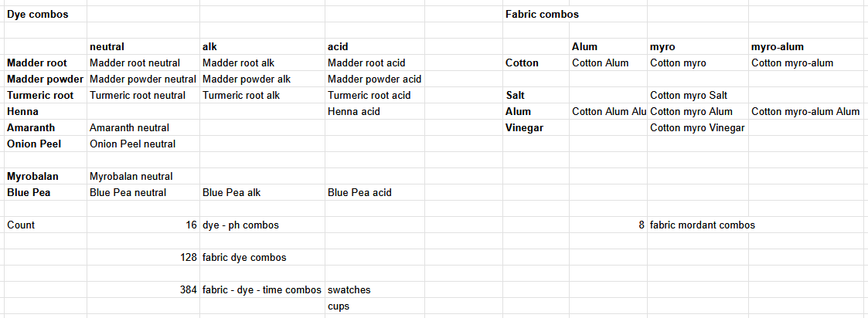Select the "Madder root" row label
Viewport: 868px width, 318px height.
pos(36,63)
